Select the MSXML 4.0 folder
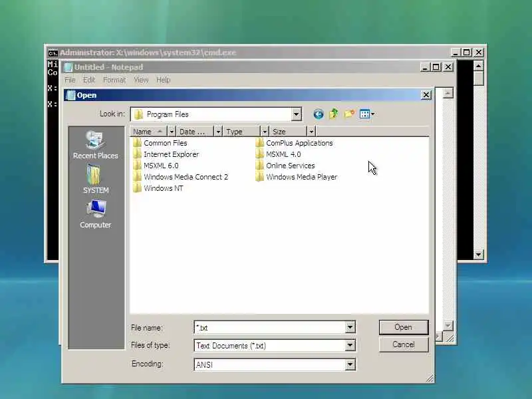532x399 pixels. (x=278, y=154)
